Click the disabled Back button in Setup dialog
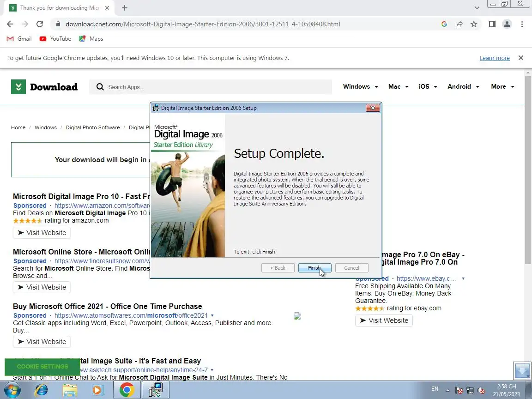 point(278,268)
